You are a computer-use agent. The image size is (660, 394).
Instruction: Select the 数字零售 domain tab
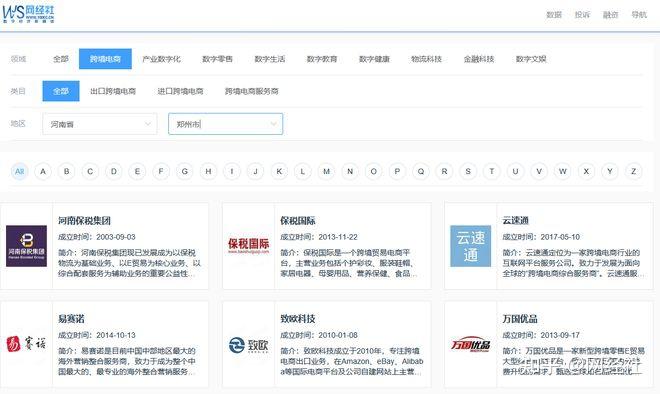[x=217, y=59]
